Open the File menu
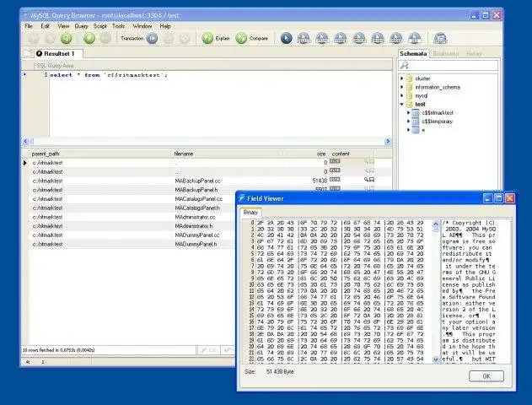Image resolution: width=532 pixels, height=405 pixels. coord(29,26)
